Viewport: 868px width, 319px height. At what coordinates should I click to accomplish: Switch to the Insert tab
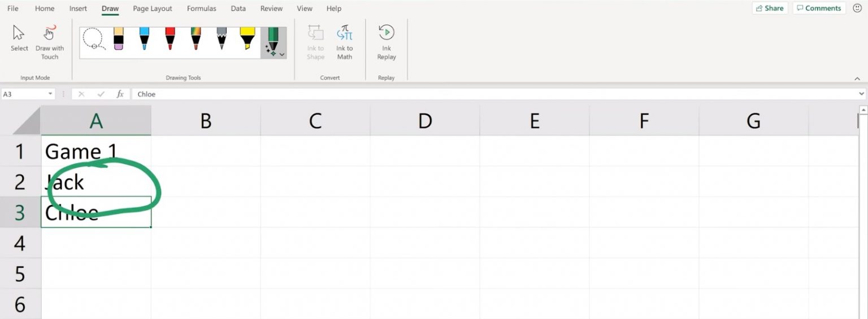[x=78, y=8]
